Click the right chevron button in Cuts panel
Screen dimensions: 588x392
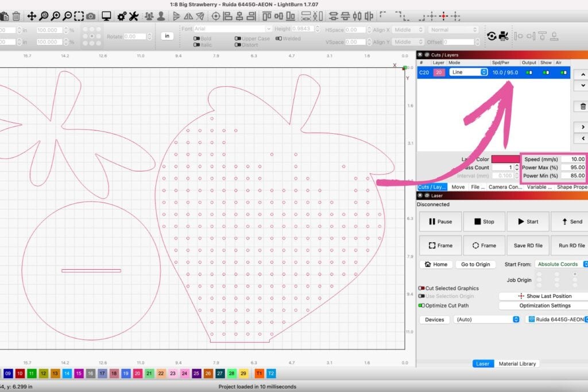click(x=583, y=127)
